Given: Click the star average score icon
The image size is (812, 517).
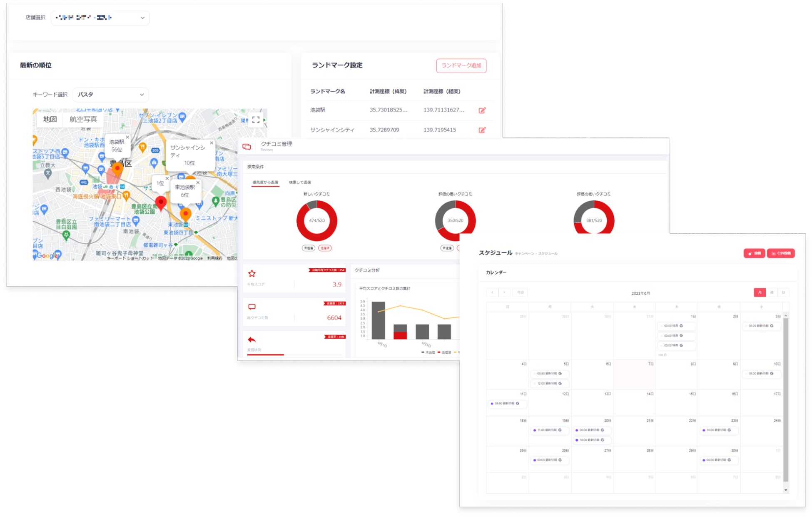Looking at the screenshot, I should (x=252, y=274).
